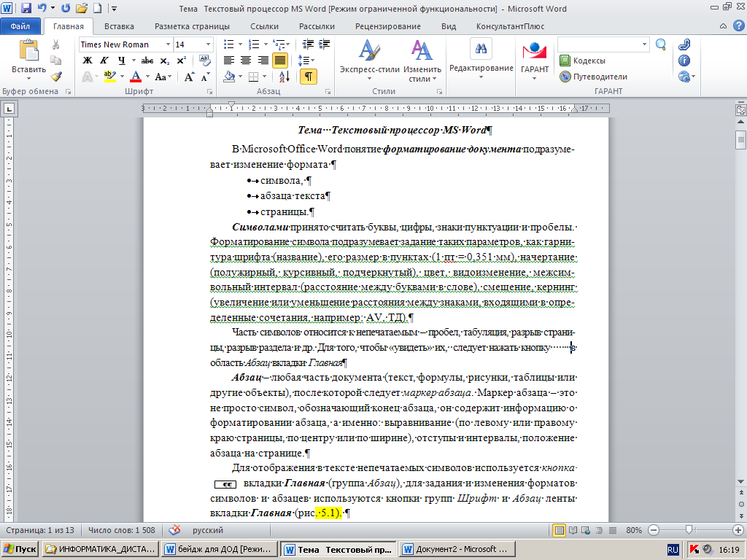Open the Font (Шрифт) dialog launcher
This screenshot has width=747, height=560.
point(209,91)
